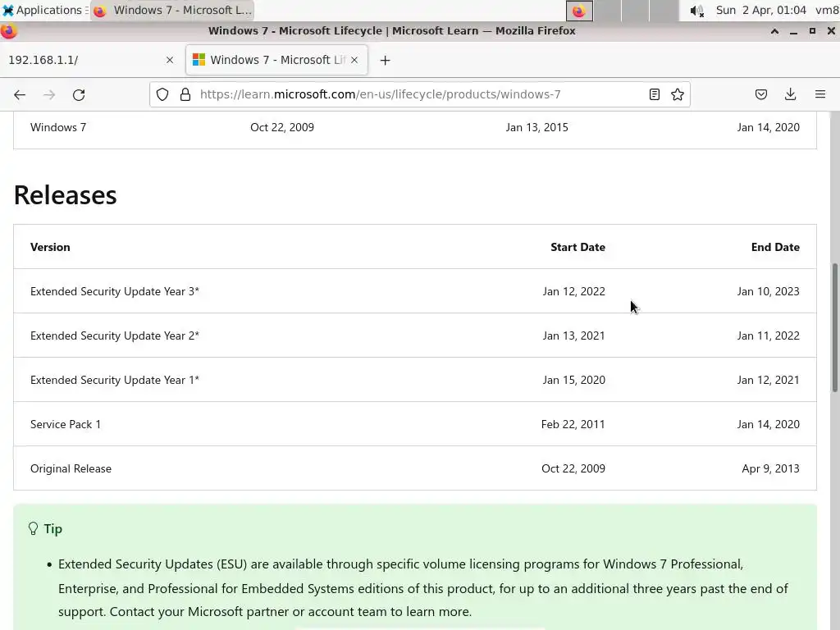840x630 pixels.
Task: Click Extended Security Update Year 3* row label
Action: click(115, 291)
